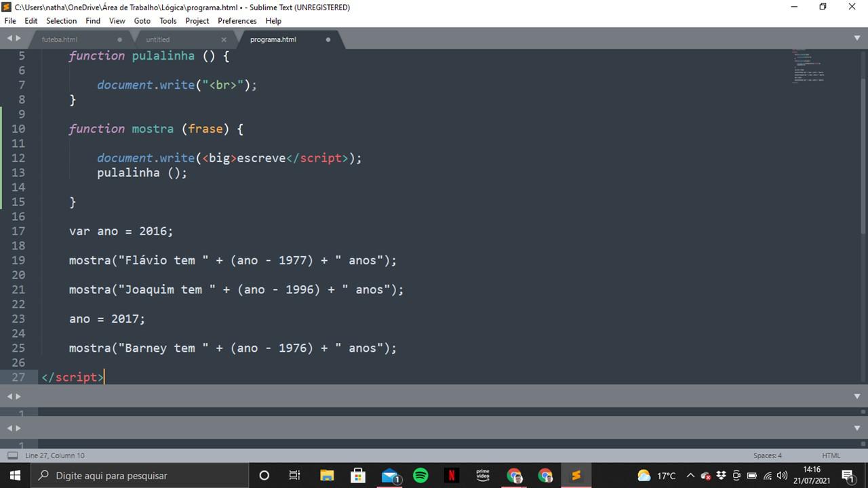Open the Project menu
Image resolution: width=868 pixels, height=488 pixels.
pyautogui.click(x=197, y=21)
